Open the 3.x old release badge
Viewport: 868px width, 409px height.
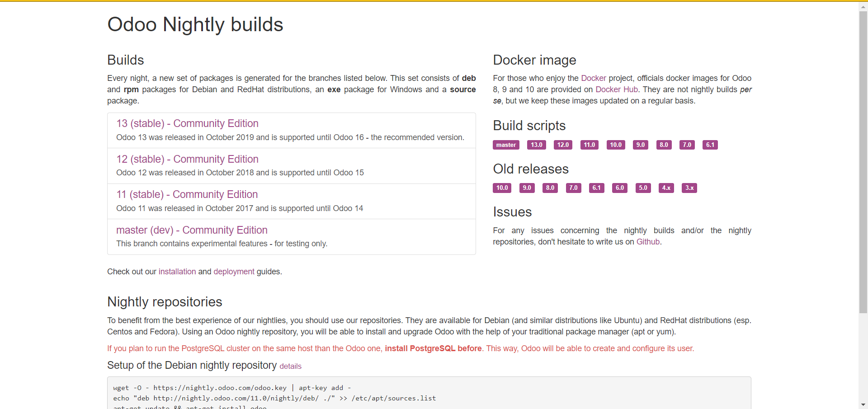[689, 188]
